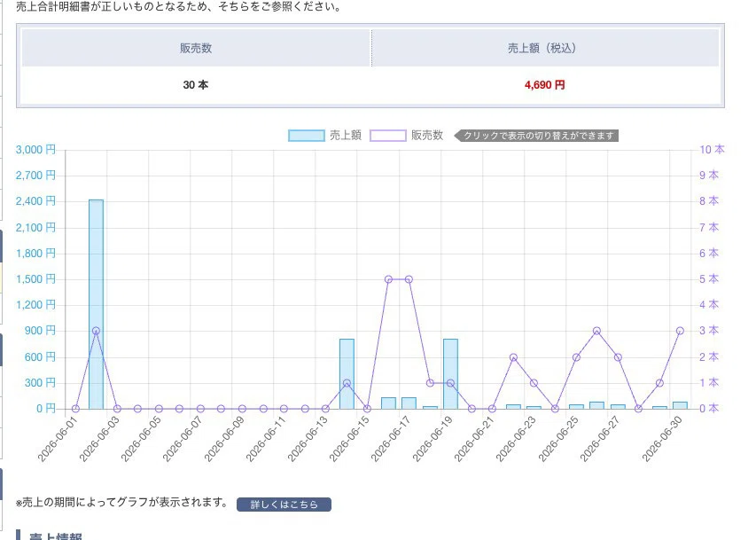
Task: Click the 5 本 axis label
Action: click(x=709, y=279)
